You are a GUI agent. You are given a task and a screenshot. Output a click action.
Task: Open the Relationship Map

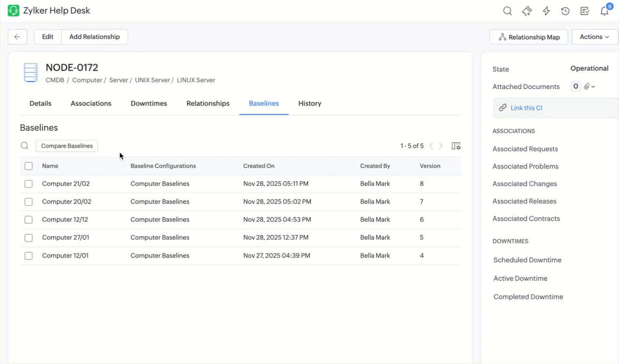(x=529, y=37)
